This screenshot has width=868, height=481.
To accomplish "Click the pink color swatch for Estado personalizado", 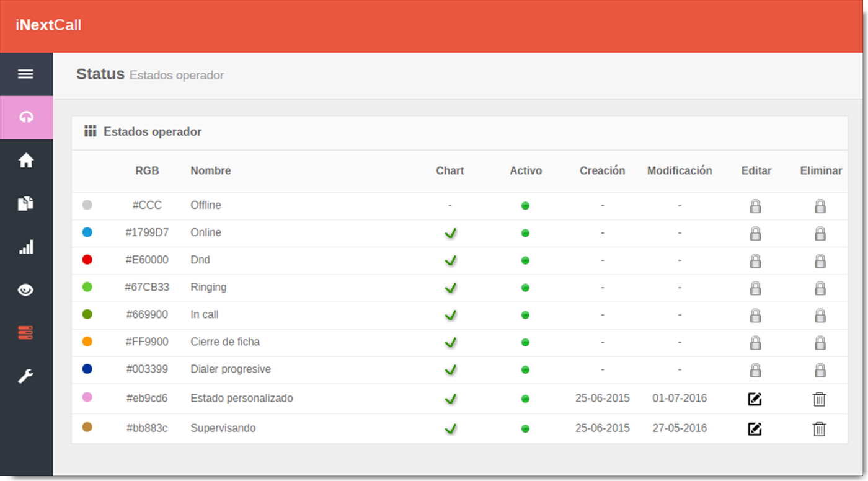I will click(x=87, y=397).
